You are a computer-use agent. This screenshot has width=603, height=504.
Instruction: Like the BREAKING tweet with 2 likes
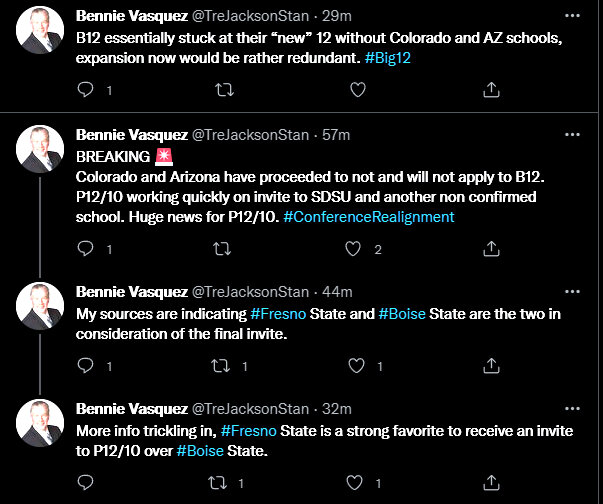click(353, 249)
